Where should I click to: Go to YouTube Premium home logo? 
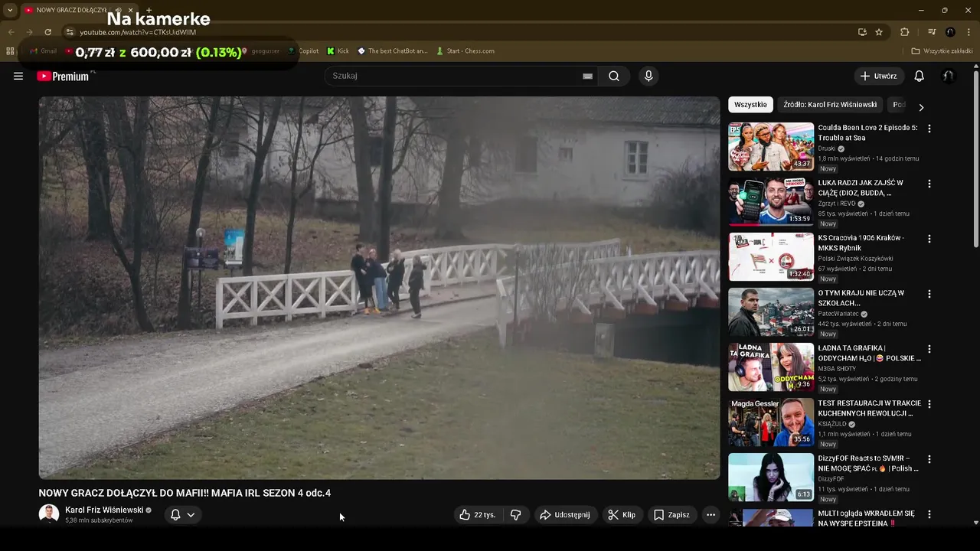pyautogui.click(x=64, y=76)
